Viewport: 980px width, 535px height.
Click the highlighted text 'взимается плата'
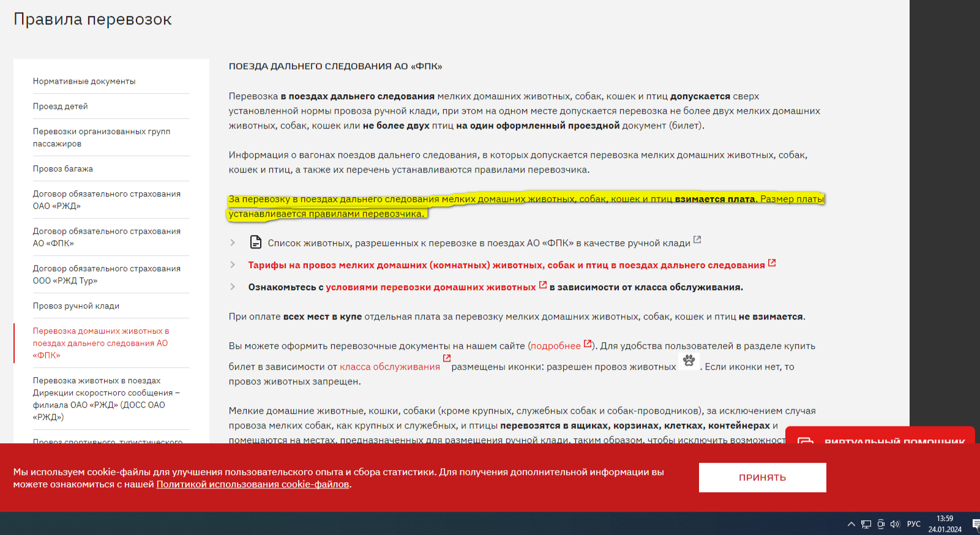tap(715, 199)
